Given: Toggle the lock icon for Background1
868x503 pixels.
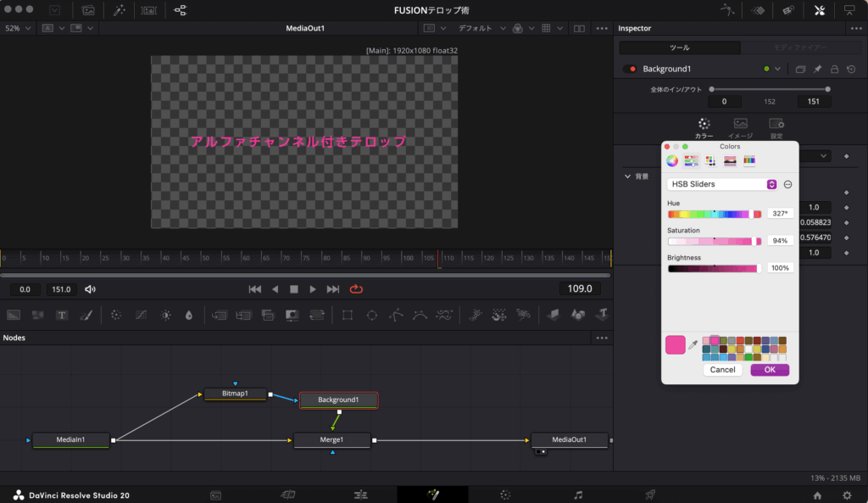Looking at the screenshot, I should click(x=835, y=69).
